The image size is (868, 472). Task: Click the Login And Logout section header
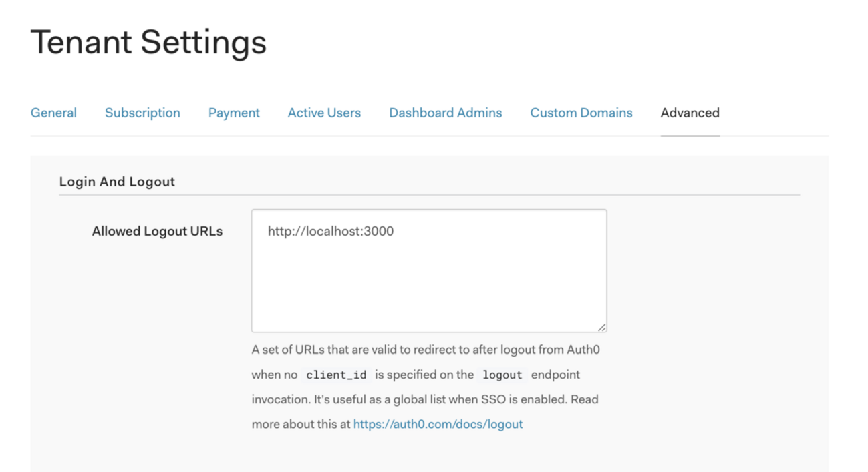[117, 182]
